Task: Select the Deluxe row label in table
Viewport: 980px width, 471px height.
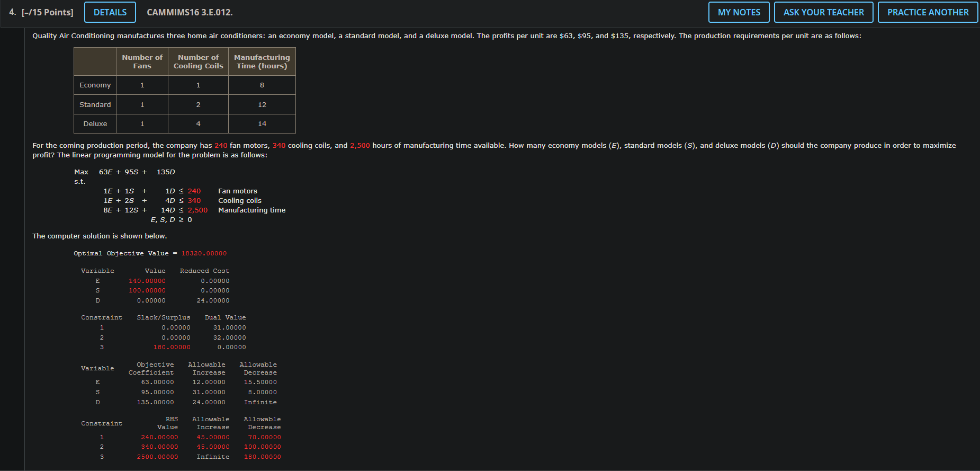Action: pos(95,123)
